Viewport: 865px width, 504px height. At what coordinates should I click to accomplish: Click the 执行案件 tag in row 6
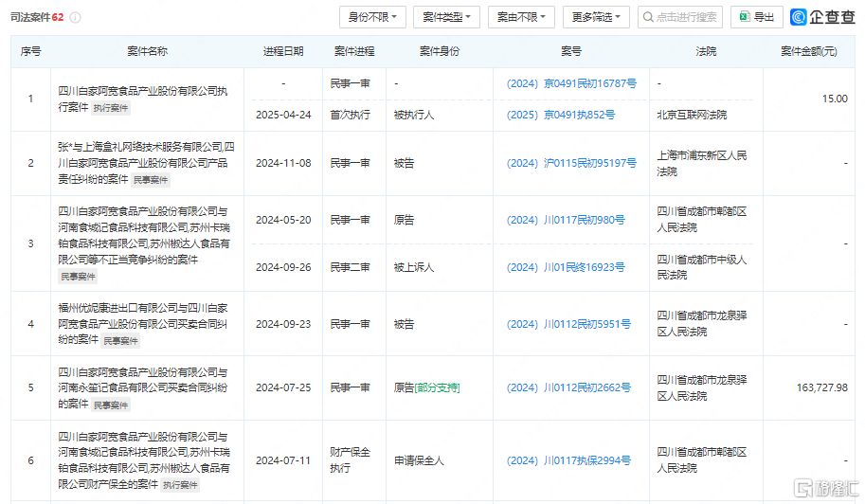[181, 485]
